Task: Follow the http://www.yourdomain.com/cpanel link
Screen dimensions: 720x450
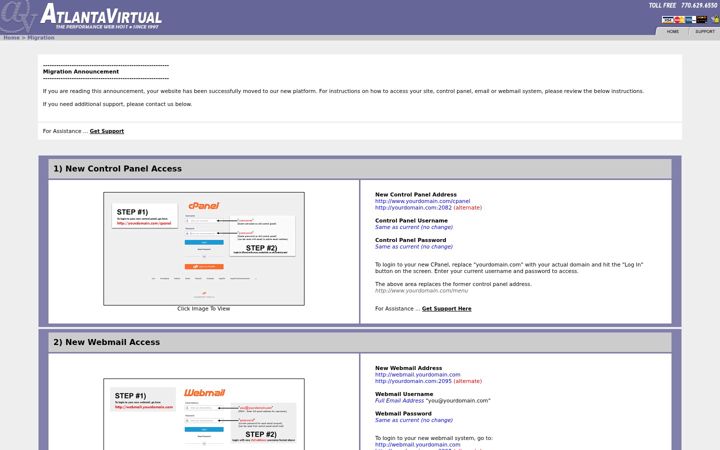Action: [422, 201]
